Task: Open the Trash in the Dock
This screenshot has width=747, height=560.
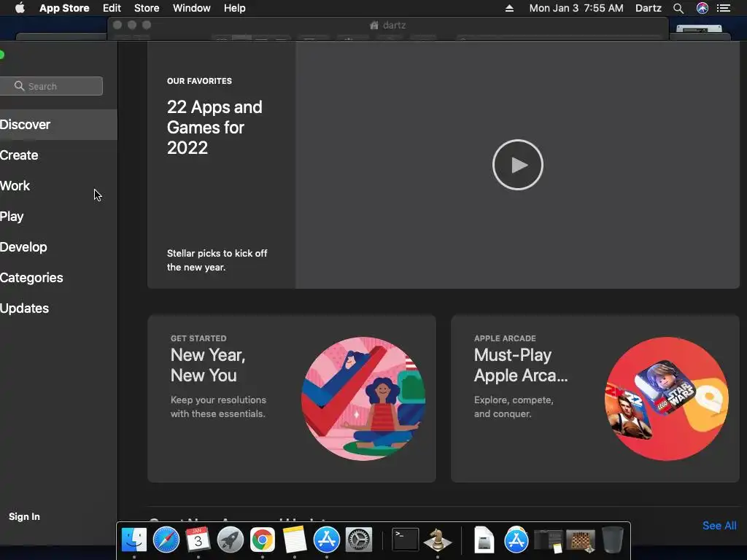Action: pos(613,540)
